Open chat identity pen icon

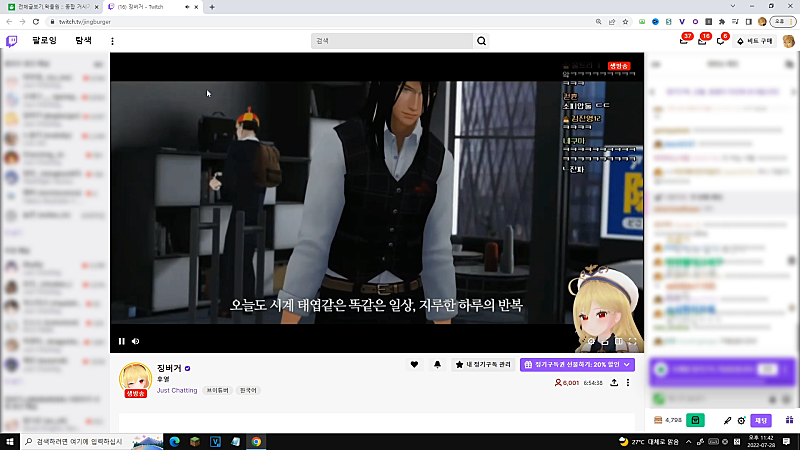click(x=727, y=420)
